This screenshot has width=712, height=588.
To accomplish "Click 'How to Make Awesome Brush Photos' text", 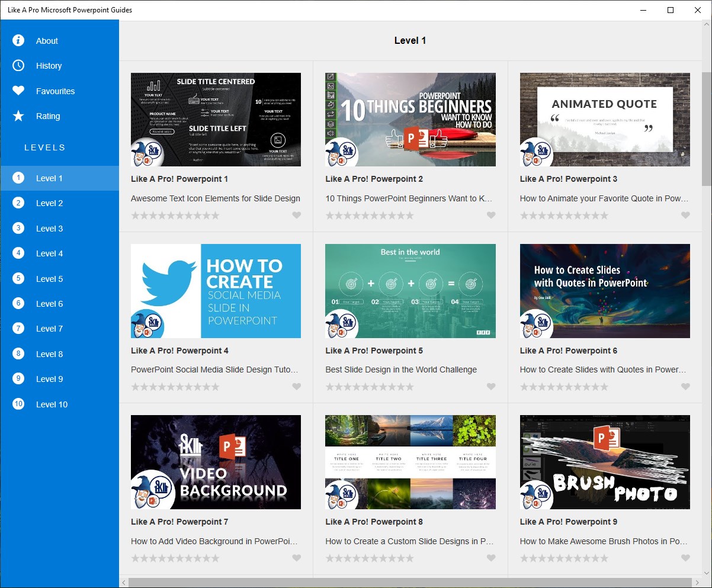I will tap(604, 541).
